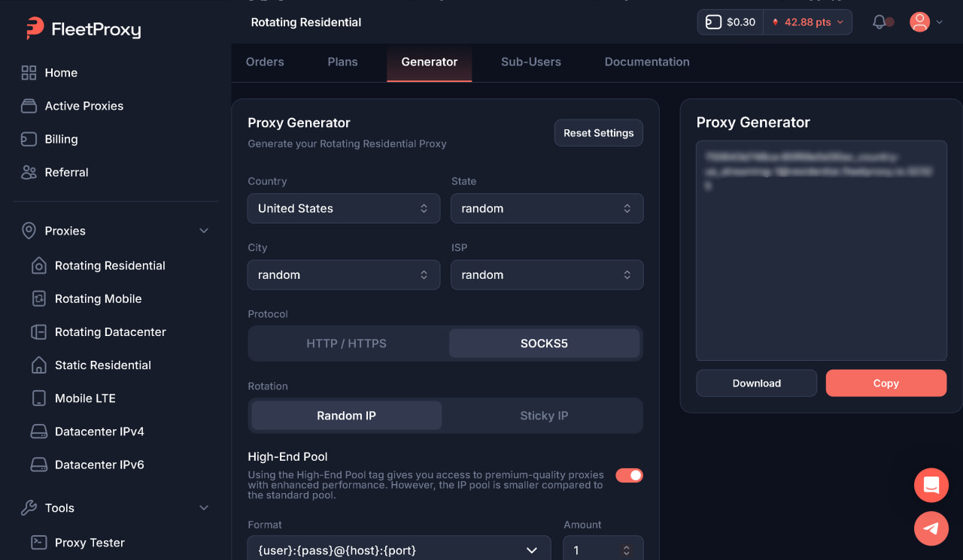
Task: Select SOCKS5 protocol
Action: pyautogui.click(x=544, y=344)
